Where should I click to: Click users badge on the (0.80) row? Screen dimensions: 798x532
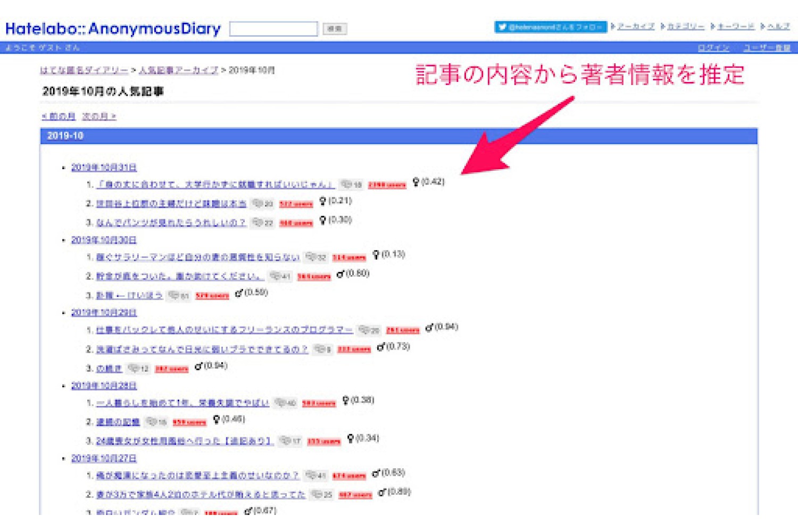(314, 277)
